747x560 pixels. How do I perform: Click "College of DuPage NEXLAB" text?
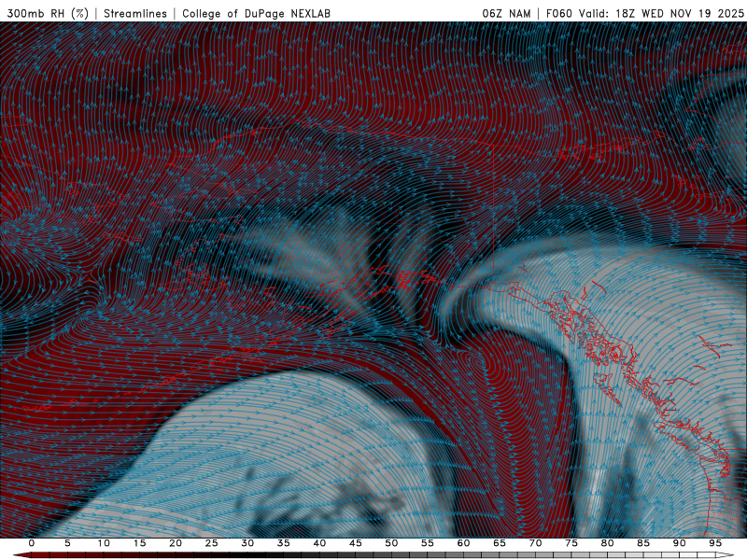point(256,13)
